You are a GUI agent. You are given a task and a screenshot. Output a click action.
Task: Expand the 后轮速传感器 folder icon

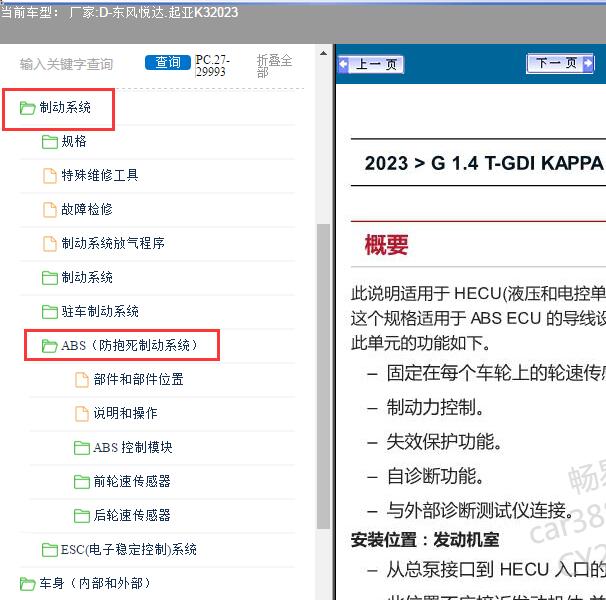(x=82, y=516)
